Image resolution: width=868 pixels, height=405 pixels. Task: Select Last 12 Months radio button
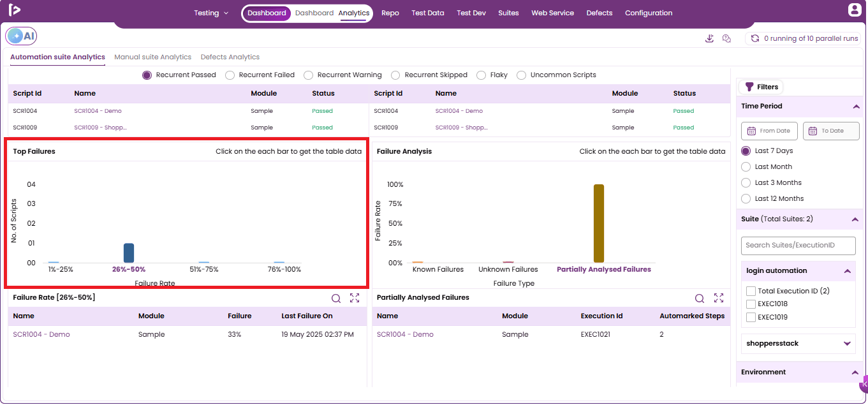click(x=746, y=199)
